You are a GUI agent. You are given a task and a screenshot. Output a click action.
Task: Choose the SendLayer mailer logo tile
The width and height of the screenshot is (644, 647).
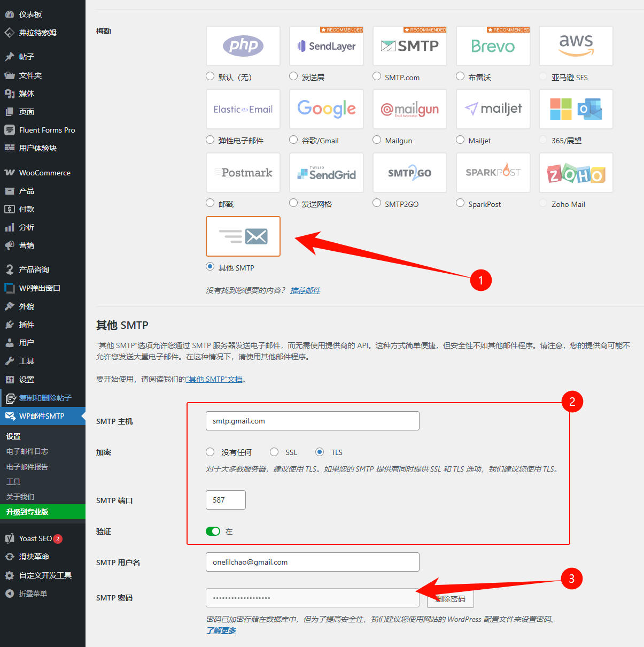pyautogui.click(x=326, y=46)
